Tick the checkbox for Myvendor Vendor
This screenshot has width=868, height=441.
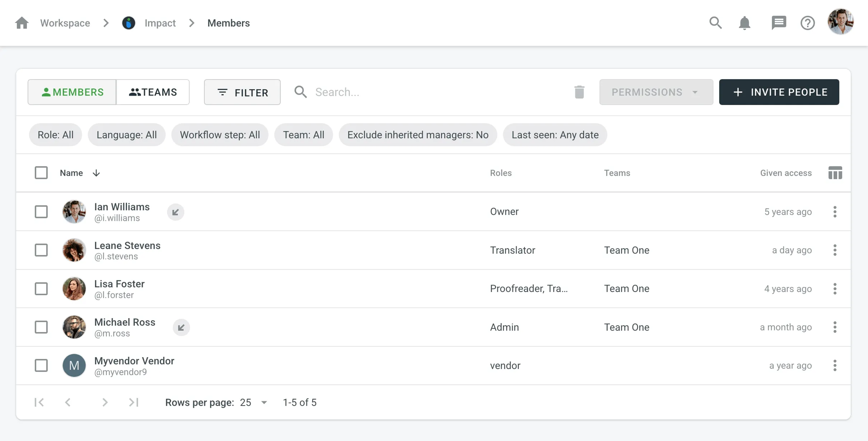tap(41, 366)
